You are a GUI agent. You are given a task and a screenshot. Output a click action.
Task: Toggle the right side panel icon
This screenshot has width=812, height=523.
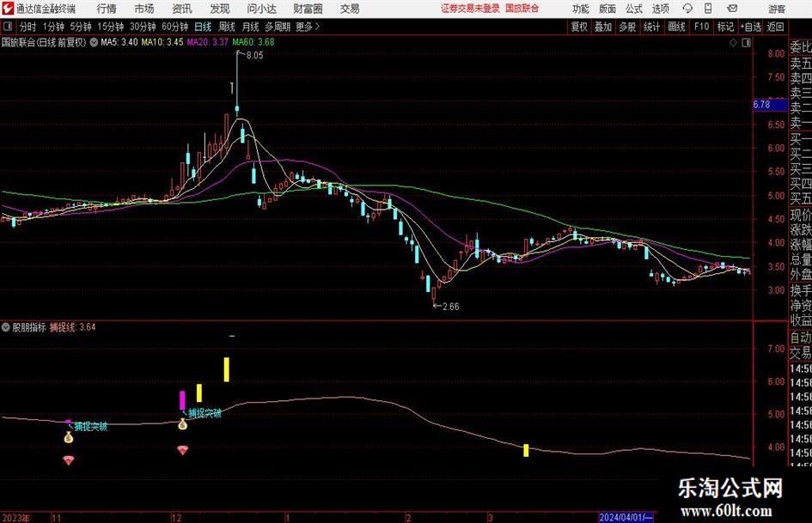pyautogui.click(x=746, y=43)
